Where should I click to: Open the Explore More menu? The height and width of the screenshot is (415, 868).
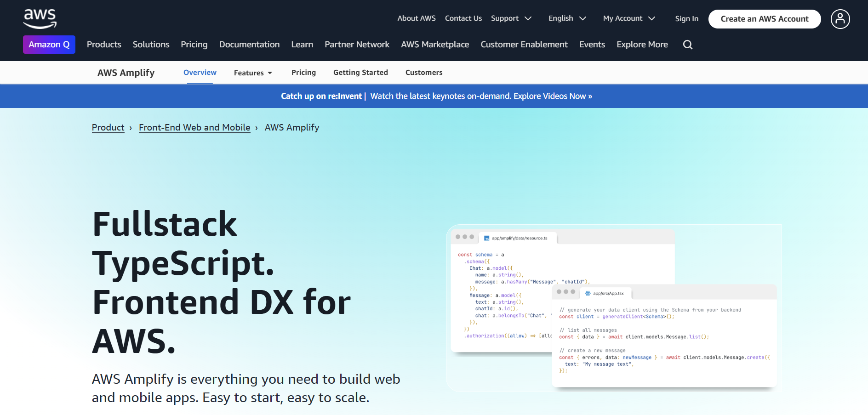642,45
